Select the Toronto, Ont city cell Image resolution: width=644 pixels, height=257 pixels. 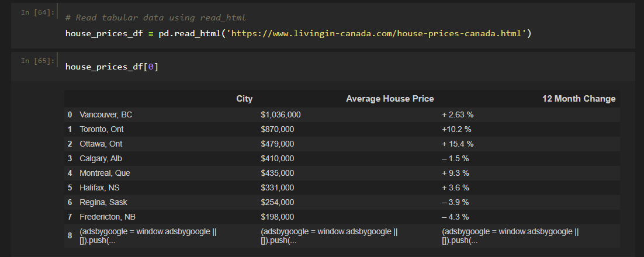point(102,129)
